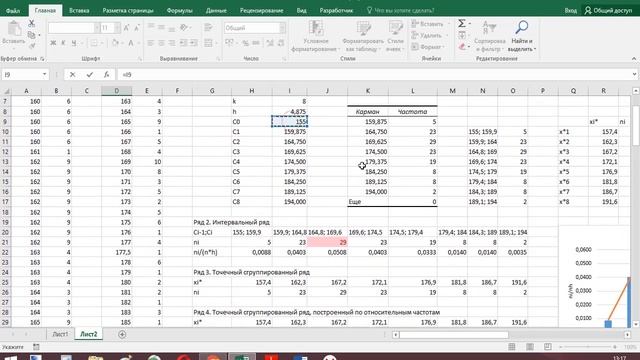Image resolution: width=640 pixels, height=360 pixels.
Task: Switch to the Формулы ribbon tab
Action: [x=179, y=11]
